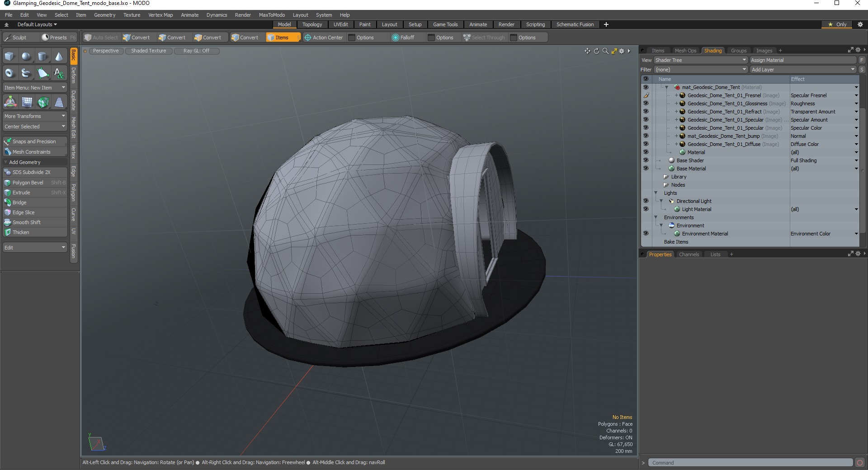868x470 pixels.
Task: Open the Edit dropdown in left panel
Action: pyautogui.click(x=35, y=248)
